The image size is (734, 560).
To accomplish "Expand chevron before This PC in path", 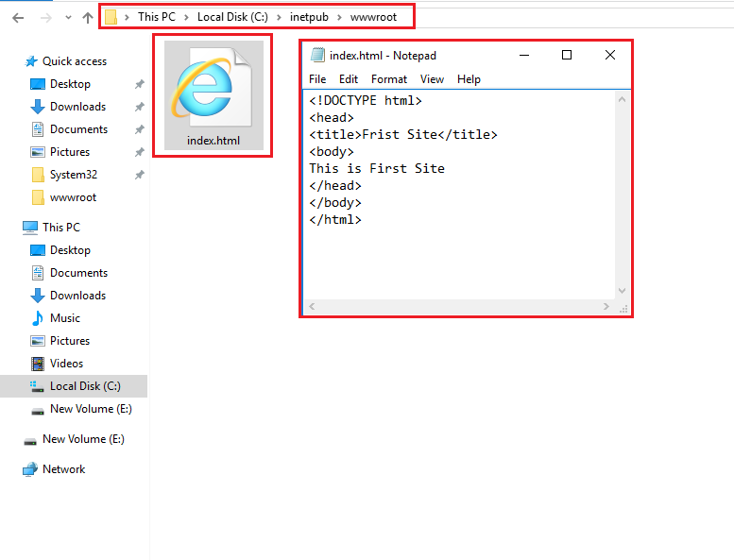I will click(x=127, y=17).
